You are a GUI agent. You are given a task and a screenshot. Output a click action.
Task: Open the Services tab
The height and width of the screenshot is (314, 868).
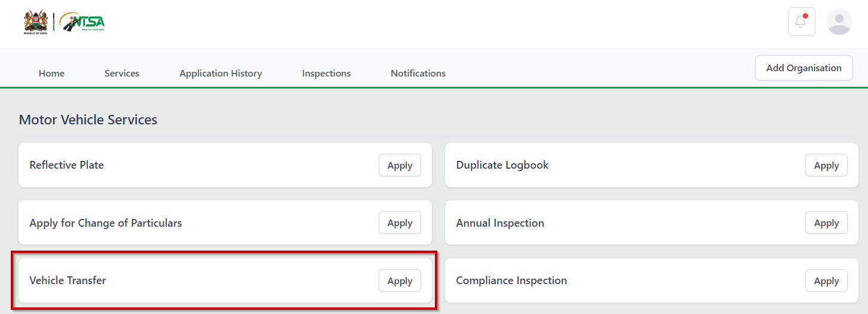(122, 74)
